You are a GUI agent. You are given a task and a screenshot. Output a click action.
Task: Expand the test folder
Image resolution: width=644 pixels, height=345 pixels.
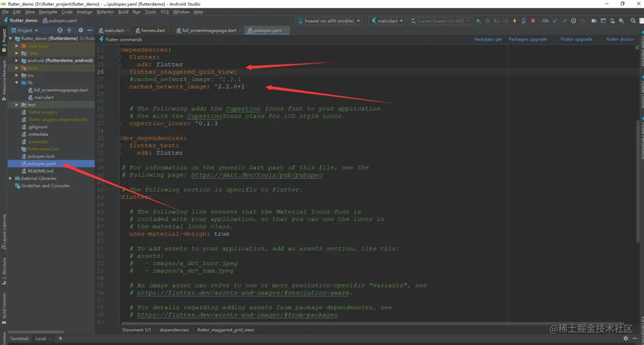point(17,105)
